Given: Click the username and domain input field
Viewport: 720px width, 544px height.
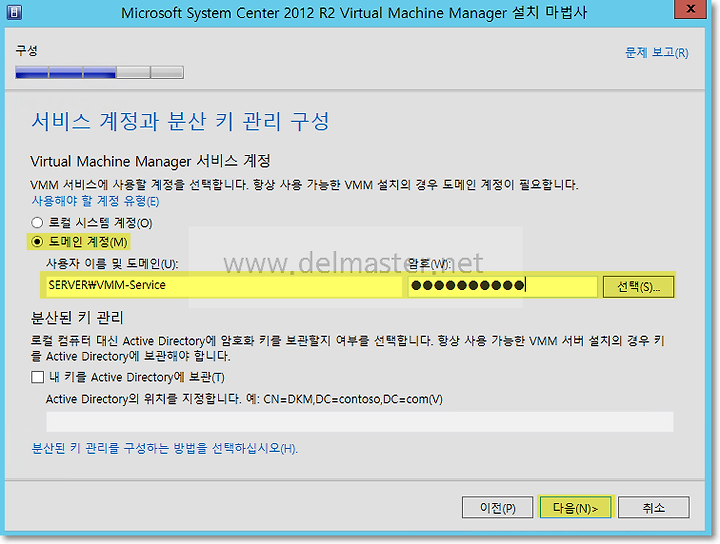Looking at the screenshot, I should coord(224,286).
